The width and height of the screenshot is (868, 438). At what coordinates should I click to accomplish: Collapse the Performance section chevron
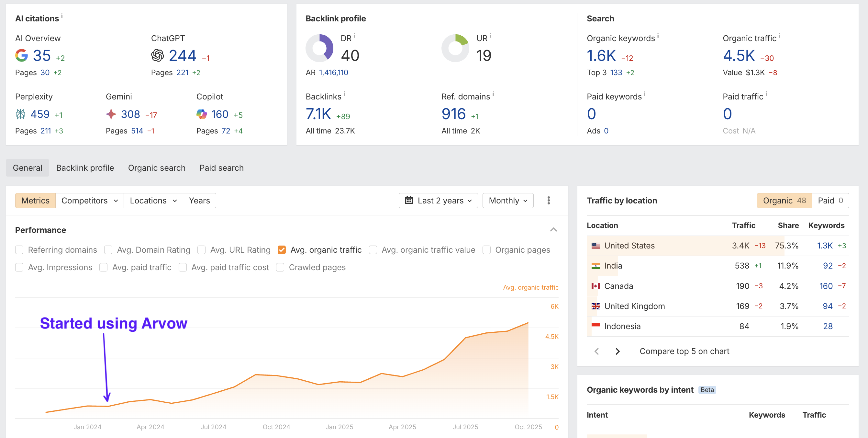(553, 230)
